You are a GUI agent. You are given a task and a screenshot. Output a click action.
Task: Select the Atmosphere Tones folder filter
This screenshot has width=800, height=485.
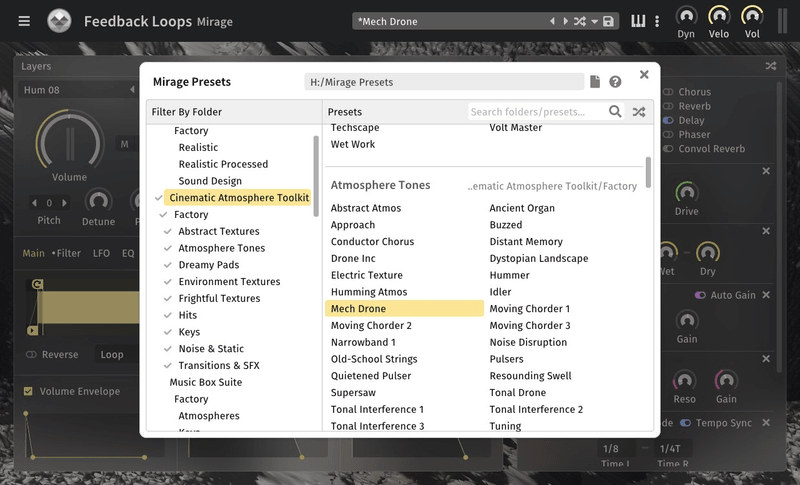click(x=221, y=248)
